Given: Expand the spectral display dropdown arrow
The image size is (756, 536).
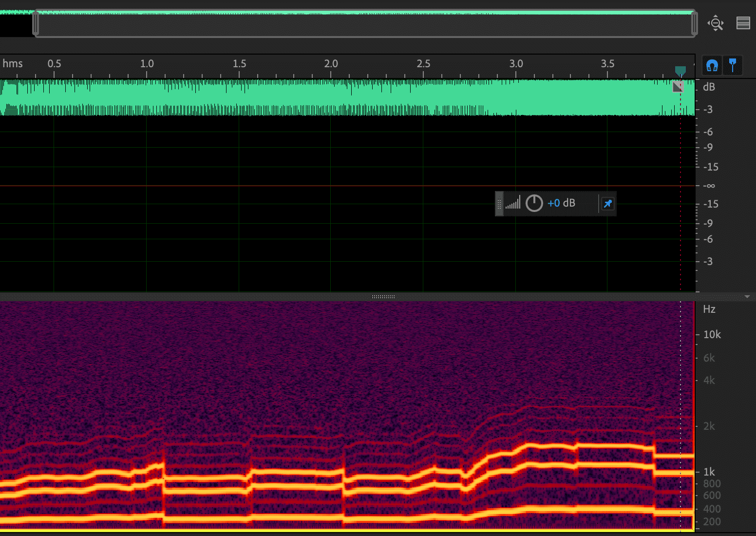Looking at the screenshot, I should pos(747,297).
